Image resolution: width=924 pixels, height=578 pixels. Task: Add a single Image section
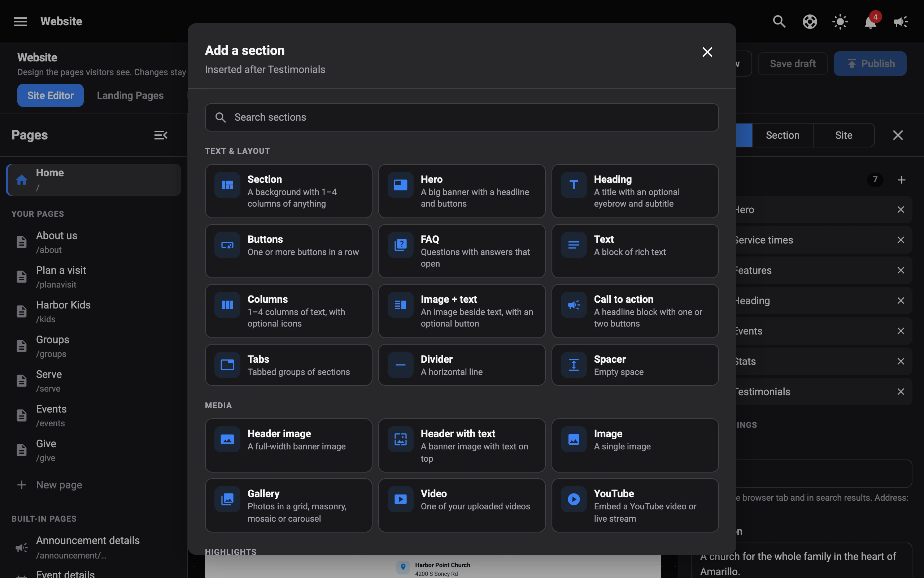[x=635, y=445]
